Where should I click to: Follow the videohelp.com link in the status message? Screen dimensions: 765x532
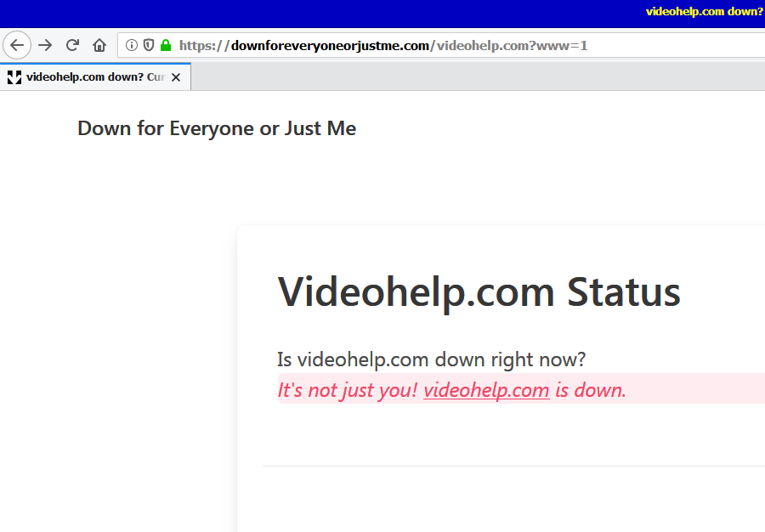[x=486, y=390]
